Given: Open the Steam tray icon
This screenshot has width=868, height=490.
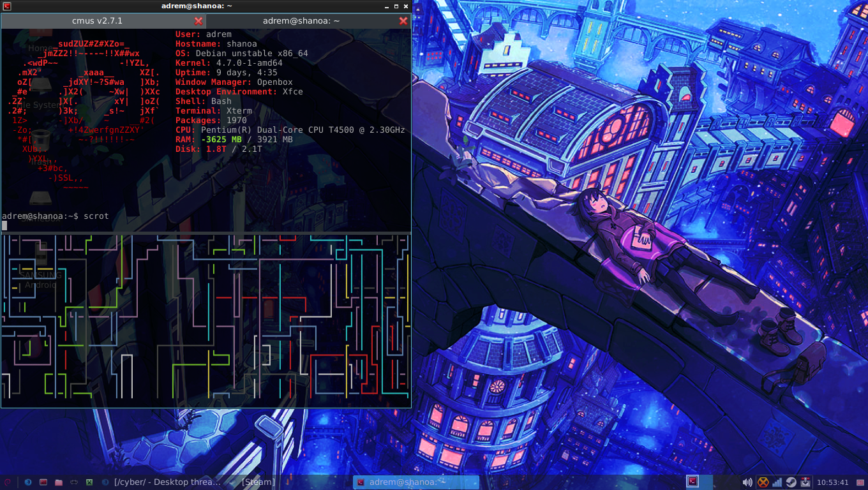Looking at the screenshot, I should coord(791,482).
